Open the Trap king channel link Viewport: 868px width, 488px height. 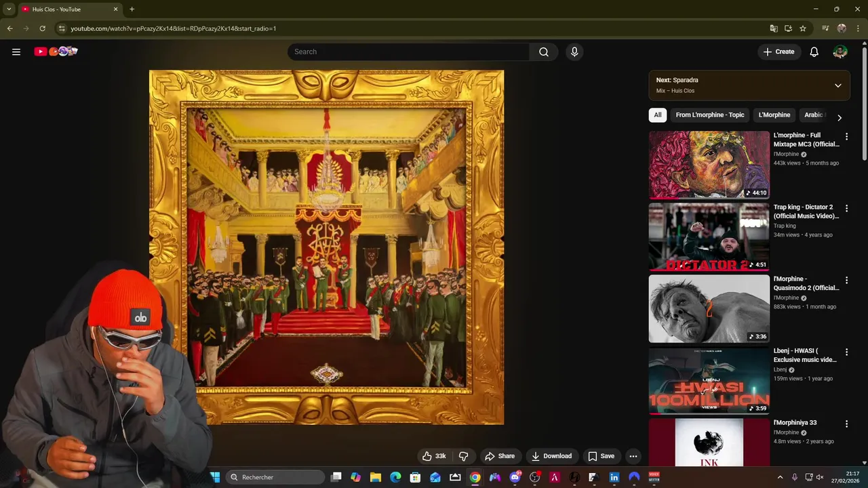pos(785,226)
